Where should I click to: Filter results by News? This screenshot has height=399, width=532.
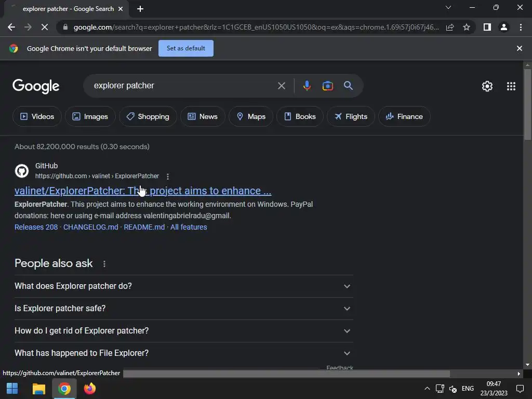click(x=203, y=116)
